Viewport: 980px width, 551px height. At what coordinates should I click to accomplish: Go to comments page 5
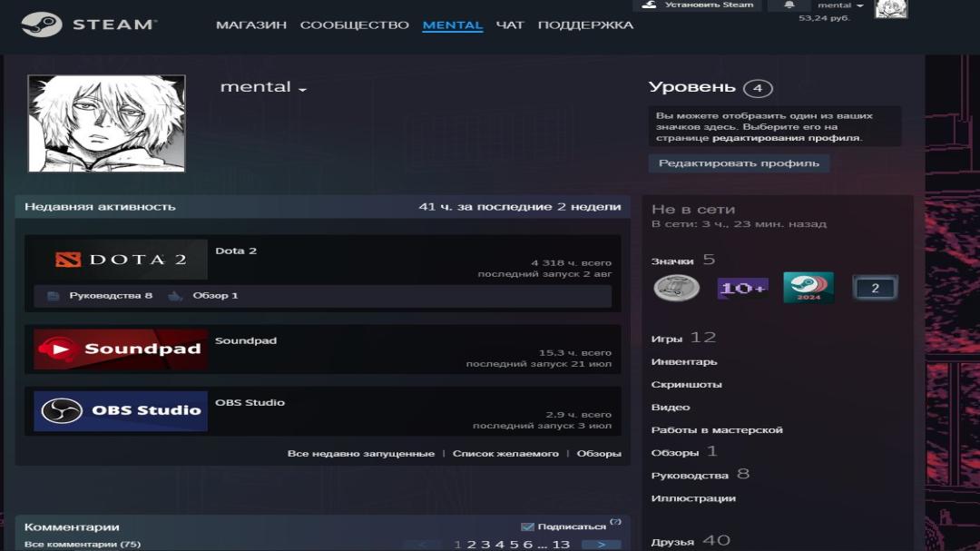pos(514,545)
